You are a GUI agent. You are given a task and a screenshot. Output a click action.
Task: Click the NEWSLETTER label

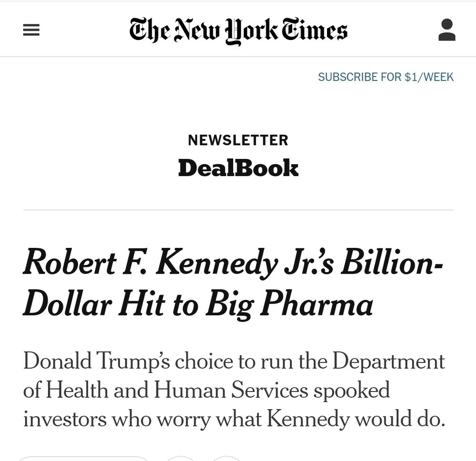pos(238,140)
